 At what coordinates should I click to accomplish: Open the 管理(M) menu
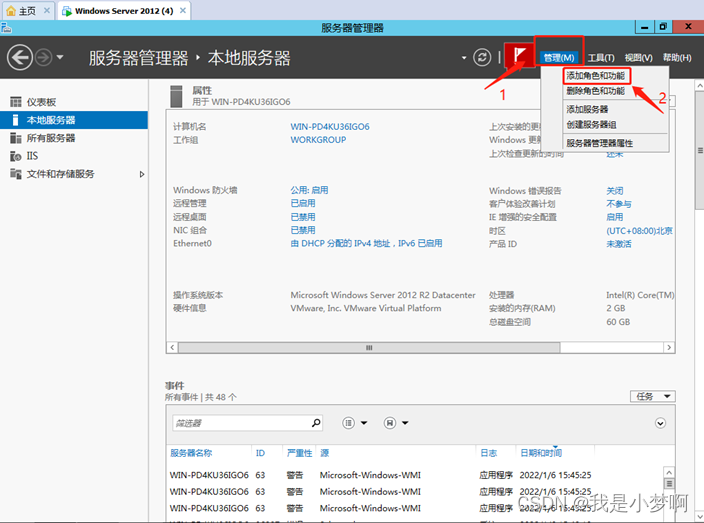tap(559, 57)
